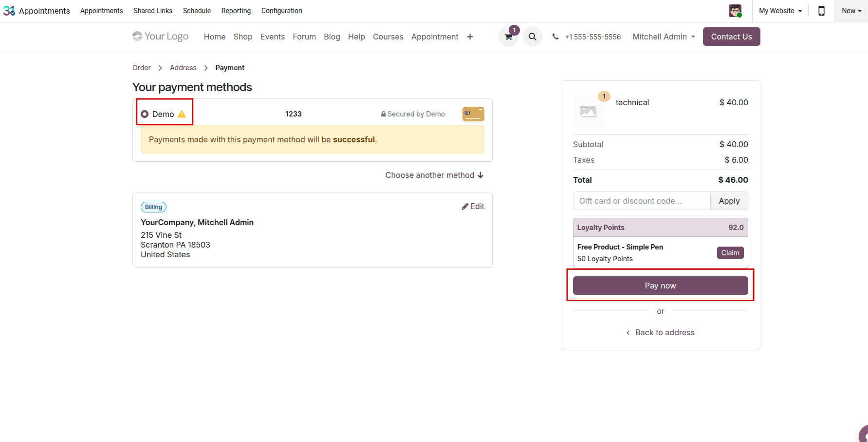Go back to address
The image size is (868, 442).
point(660,332)
